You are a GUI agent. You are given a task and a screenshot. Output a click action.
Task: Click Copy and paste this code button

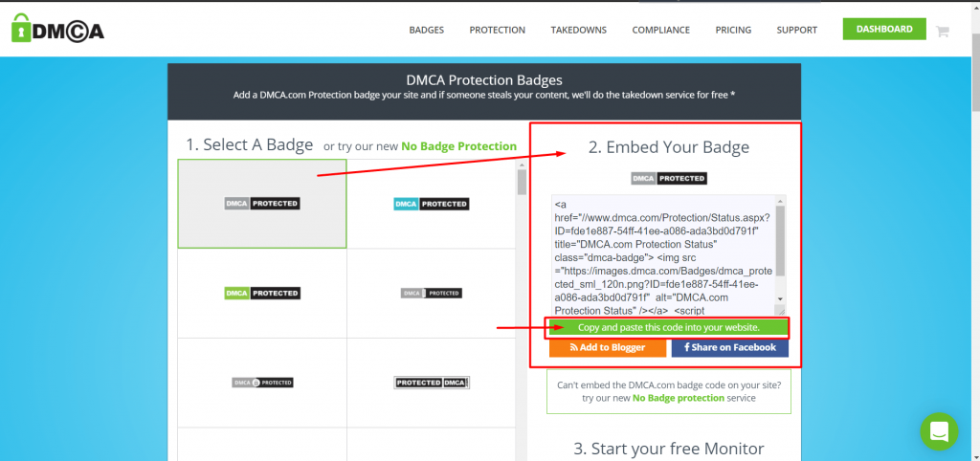pos(669,327)
